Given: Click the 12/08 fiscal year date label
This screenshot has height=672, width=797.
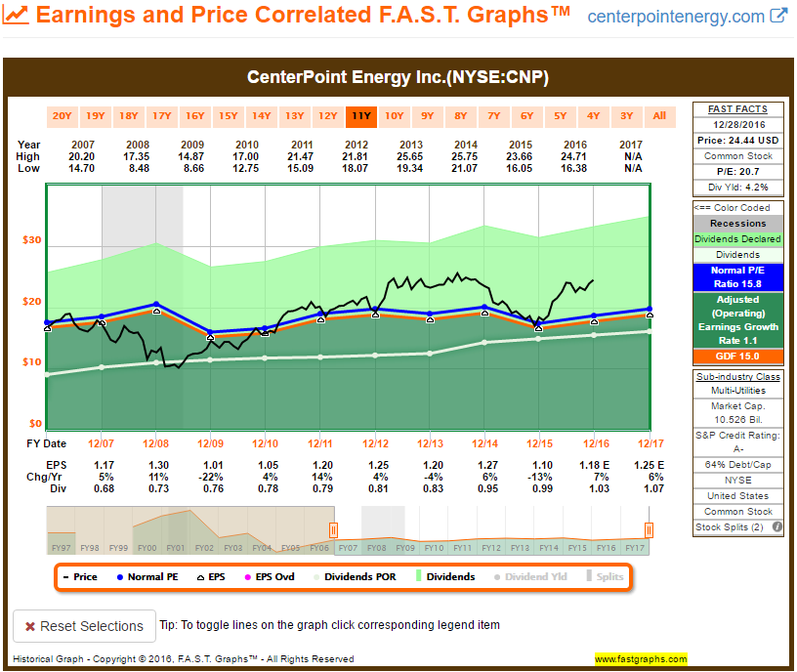Looking at the screenshot, I should pos(155,443).
